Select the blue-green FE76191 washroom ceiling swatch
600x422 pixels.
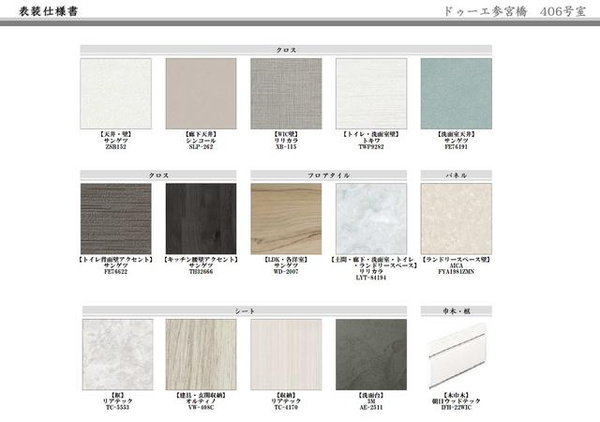tap(456, 93)
